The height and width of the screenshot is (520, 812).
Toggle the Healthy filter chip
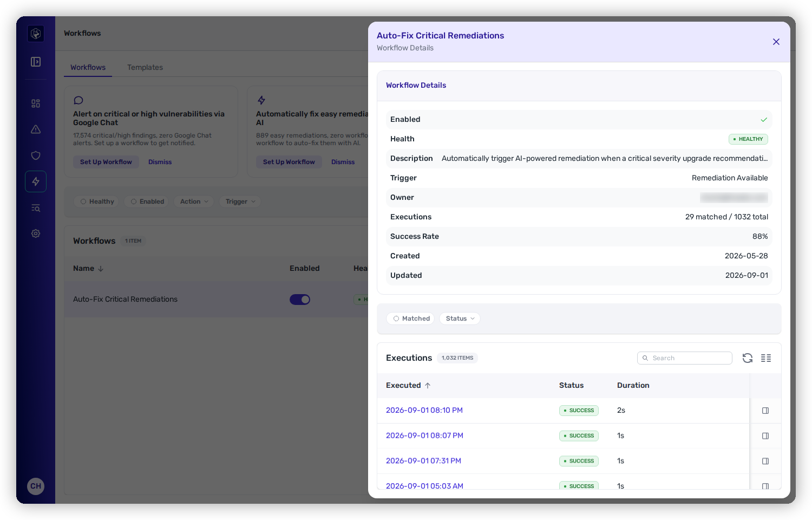coord(97,201)
